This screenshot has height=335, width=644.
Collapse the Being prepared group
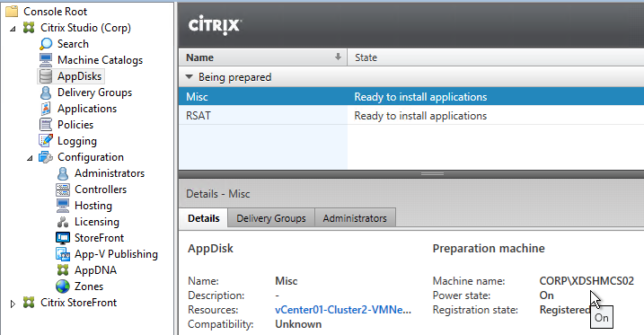tap(189, 76)
